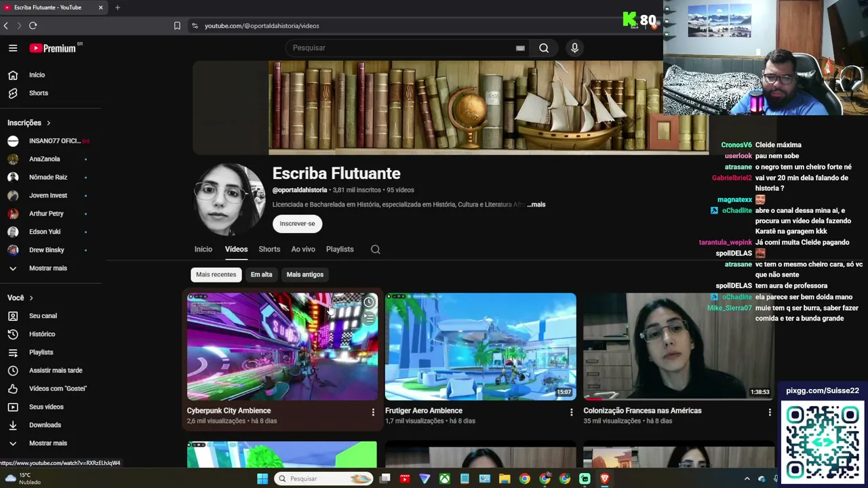
Task: Add Cyberpunk City Ambience to Watch Later
Action: tap(368, 302)
